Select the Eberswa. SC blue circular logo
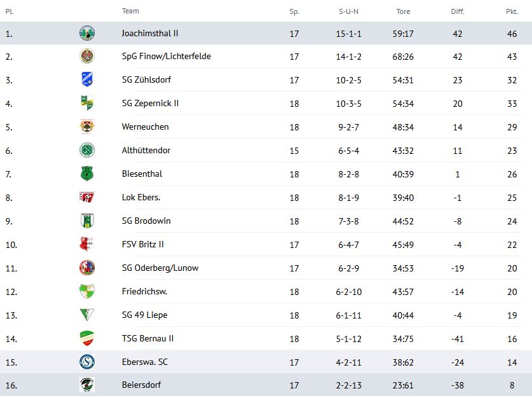 coord(87,362)
